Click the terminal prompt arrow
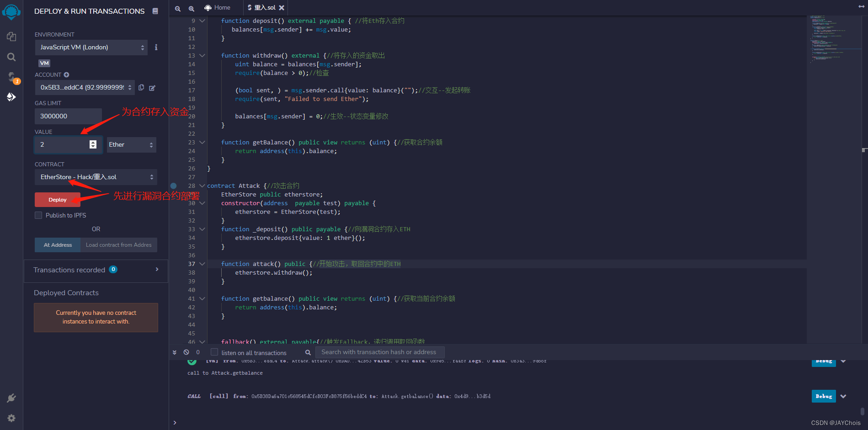This screenshot has height=430, width=868. pyautogui.click(x=175, y=423)
